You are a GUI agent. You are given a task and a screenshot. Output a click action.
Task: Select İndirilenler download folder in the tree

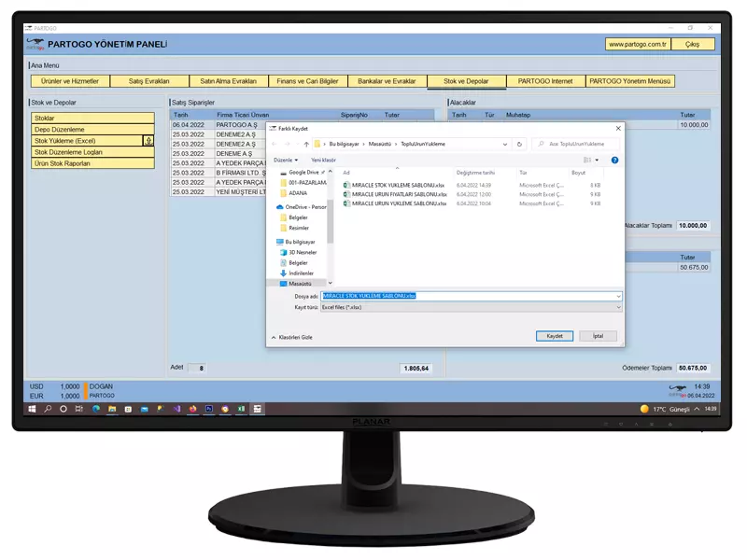(x=297, y=273)
